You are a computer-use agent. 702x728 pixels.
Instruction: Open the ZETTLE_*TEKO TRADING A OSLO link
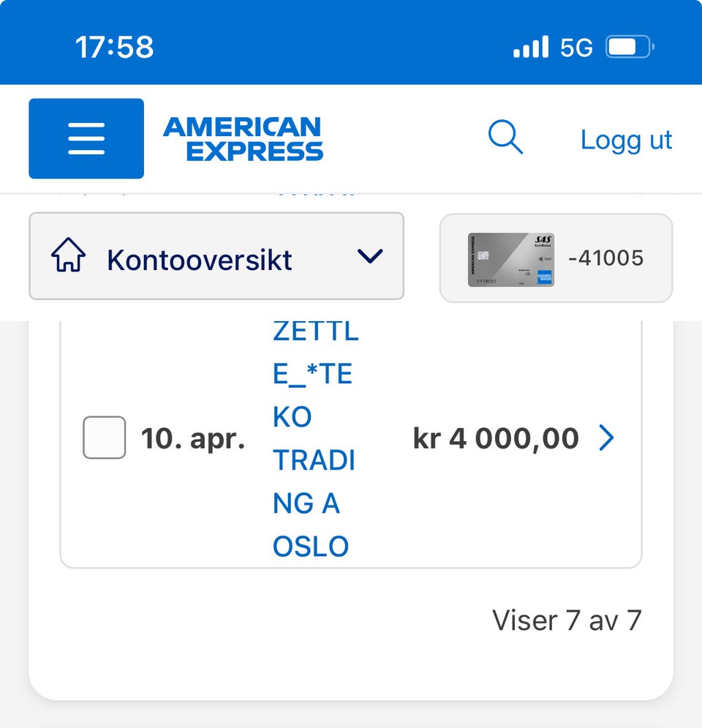[314, 438]
